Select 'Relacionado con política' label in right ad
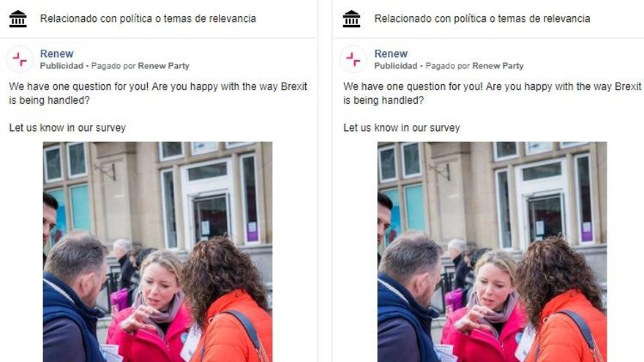Viewport: 644px width, 362px height. (x=482, y=18)
